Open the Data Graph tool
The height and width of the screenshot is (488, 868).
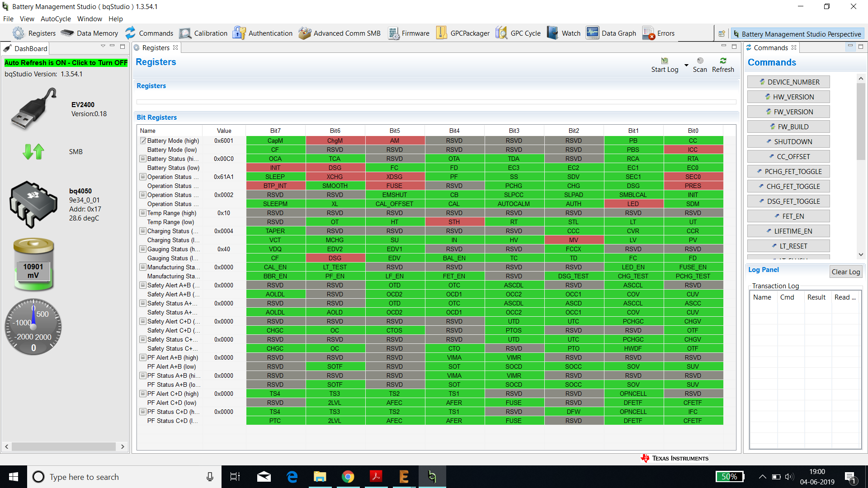pos(611,33)
